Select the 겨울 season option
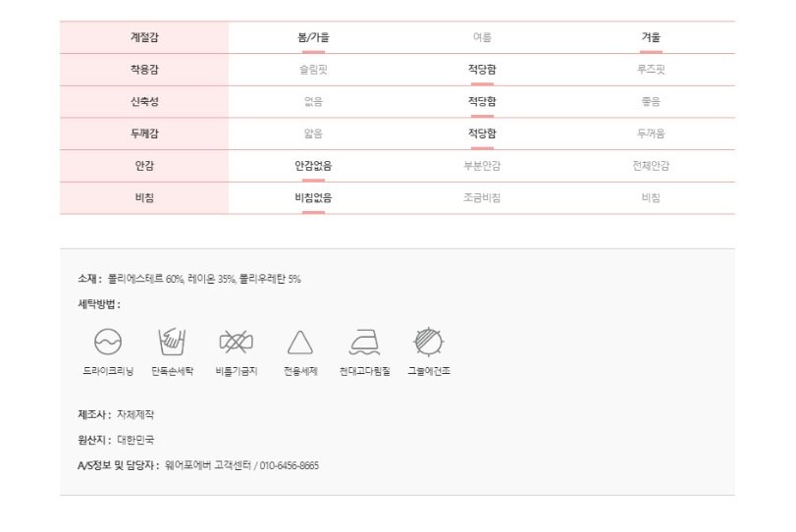The width and height of the screenshot is (796, 532). (651, 37)
